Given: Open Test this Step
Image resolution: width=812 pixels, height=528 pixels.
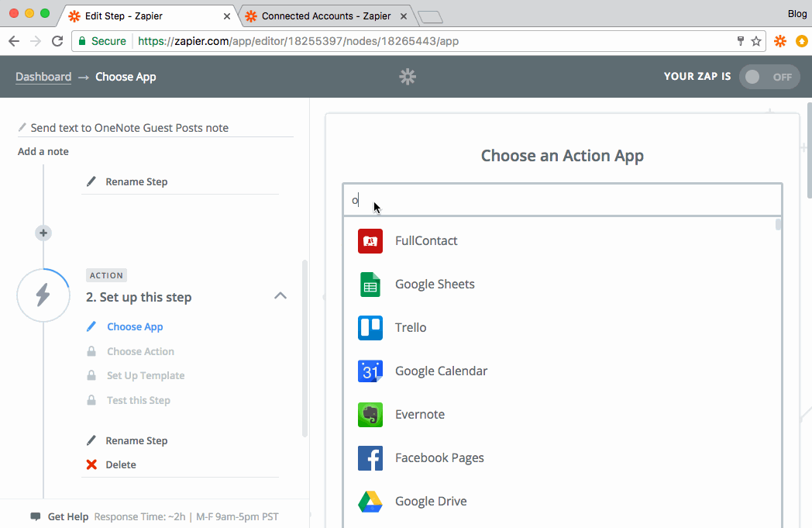Looking at the screenshot, I should (138, 400).
